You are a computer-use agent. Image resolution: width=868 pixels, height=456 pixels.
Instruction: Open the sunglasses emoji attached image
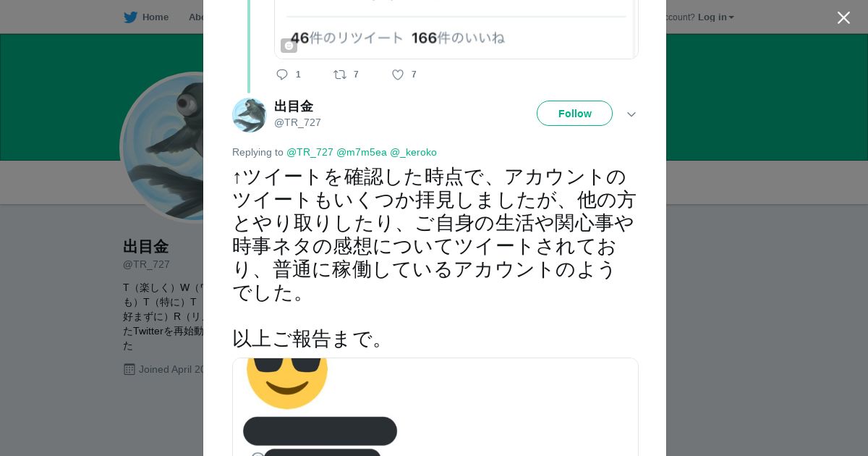click(435, 407)
